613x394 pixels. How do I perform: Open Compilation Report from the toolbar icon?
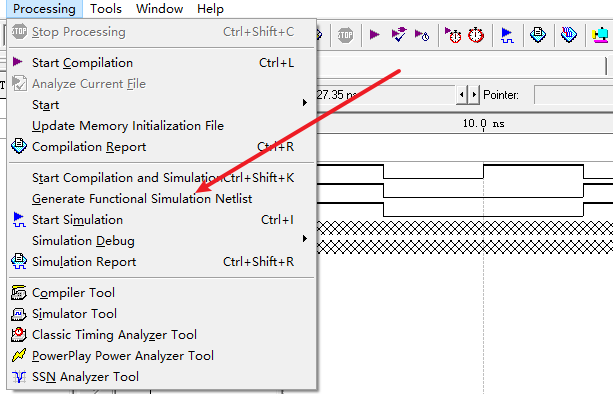point(538,35)
